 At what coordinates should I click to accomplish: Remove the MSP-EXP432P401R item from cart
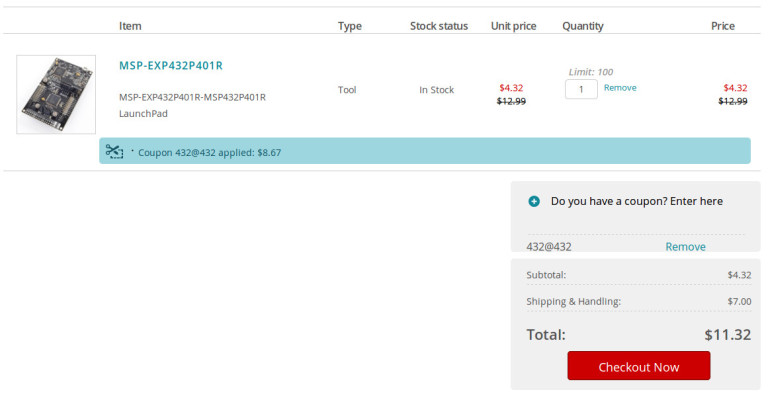point(620,88)
